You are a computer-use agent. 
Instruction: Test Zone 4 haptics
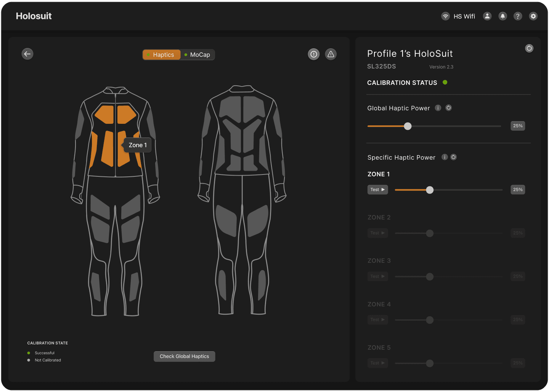click(x=378, y=320)
